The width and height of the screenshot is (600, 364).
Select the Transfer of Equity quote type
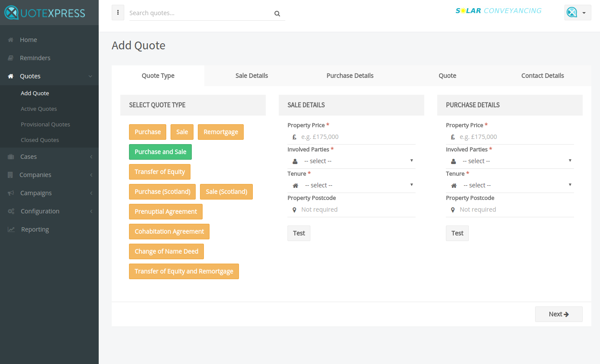(x=160, y=172)
